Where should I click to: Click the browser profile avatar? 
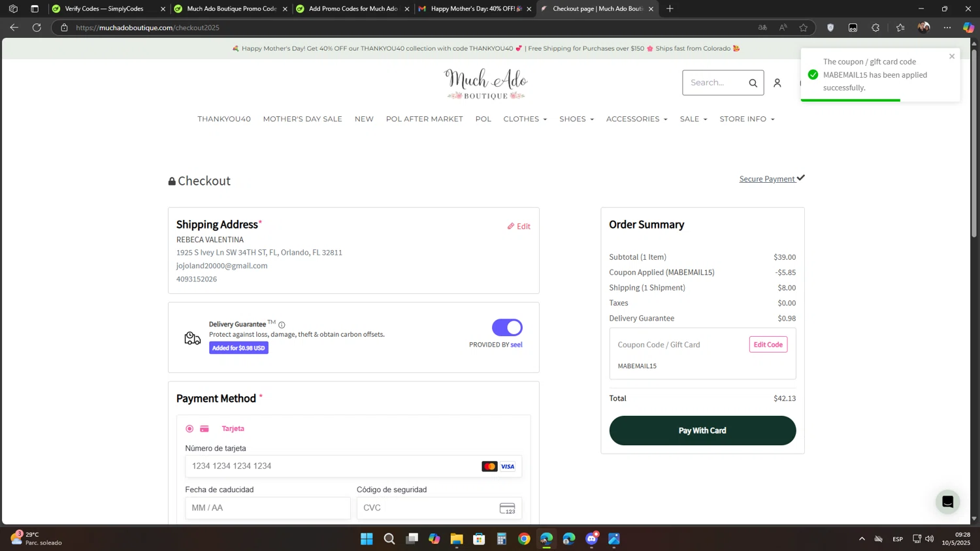[x=923, y=27]
